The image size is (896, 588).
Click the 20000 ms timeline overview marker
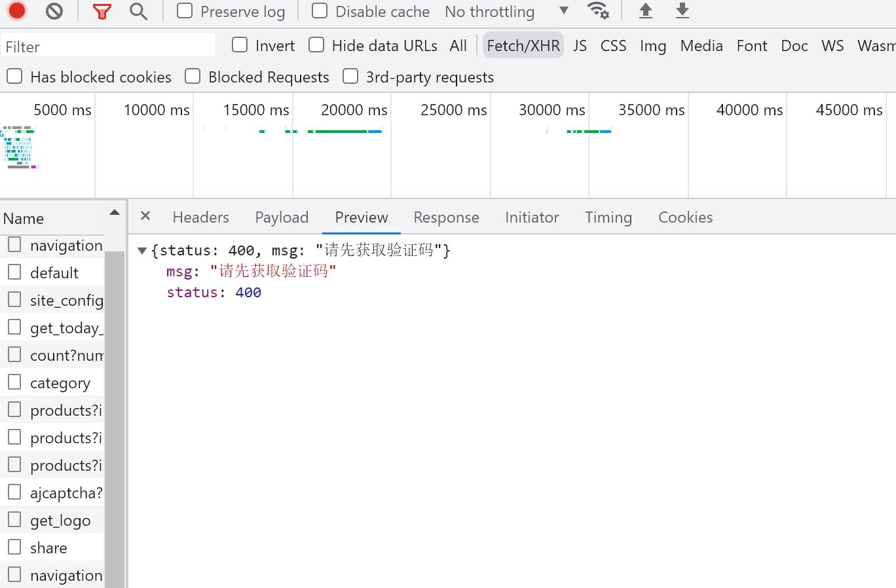(x=354, y=110)
